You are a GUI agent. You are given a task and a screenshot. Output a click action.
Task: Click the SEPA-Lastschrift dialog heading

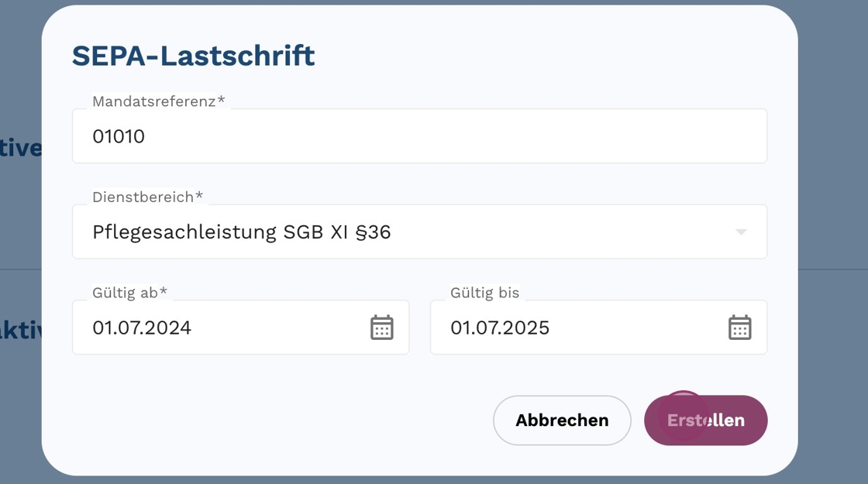pyautogui.click(x=193, y=56)
